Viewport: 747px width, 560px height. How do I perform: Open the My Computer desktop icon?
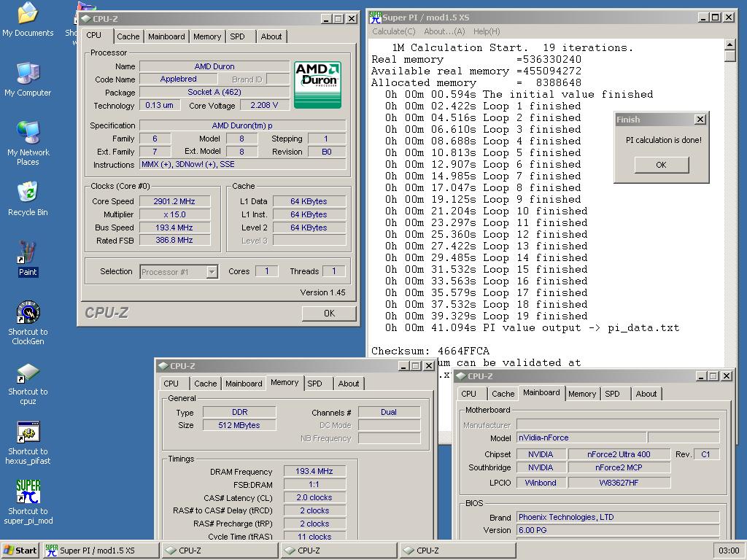point(28,79)
